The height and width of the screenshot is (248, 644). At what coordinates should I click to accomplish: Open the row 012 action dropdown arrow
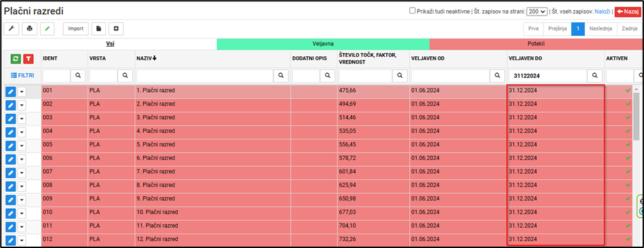22,241
